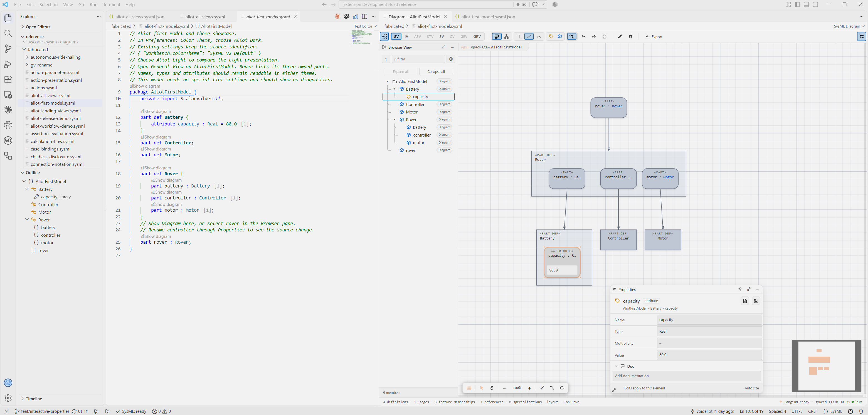868x415 pixels.
Task: Click the trash delete icon
Action: coord(630,37)
